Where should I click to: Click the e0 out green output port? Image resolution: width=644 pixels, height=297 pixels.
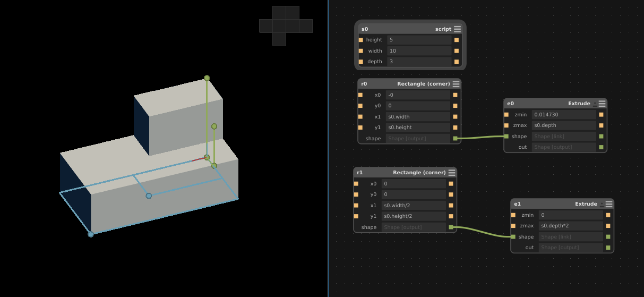[x=601, y=147]
